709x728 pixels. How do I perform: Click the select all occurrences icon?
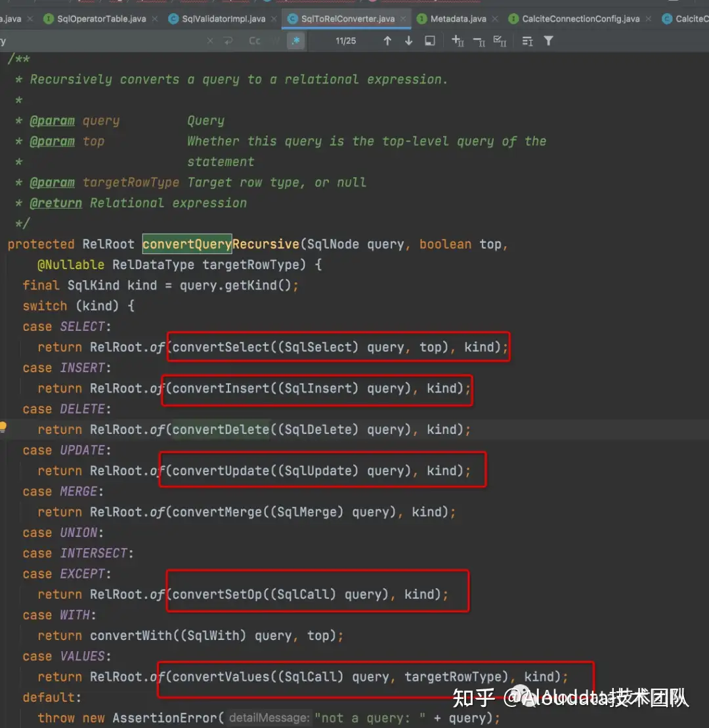click(x=500, y=41)
